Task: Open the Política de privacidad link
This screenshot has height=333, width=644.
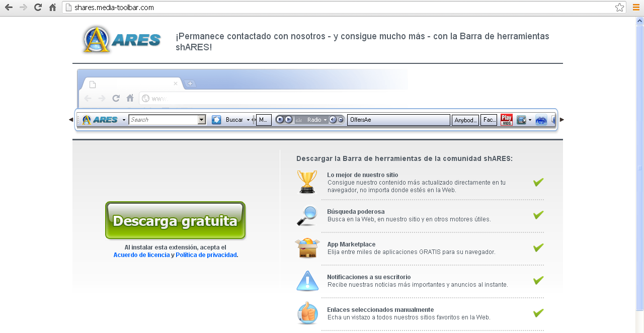Action: [206, 255]
